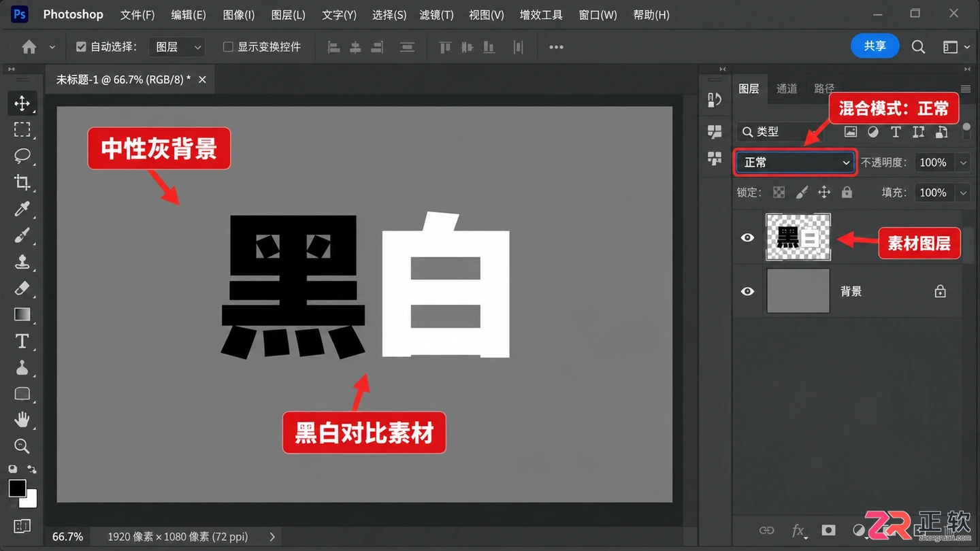Select the Type tool in the toolbar
Screen dimensions: 980x551
click(22, 341)
